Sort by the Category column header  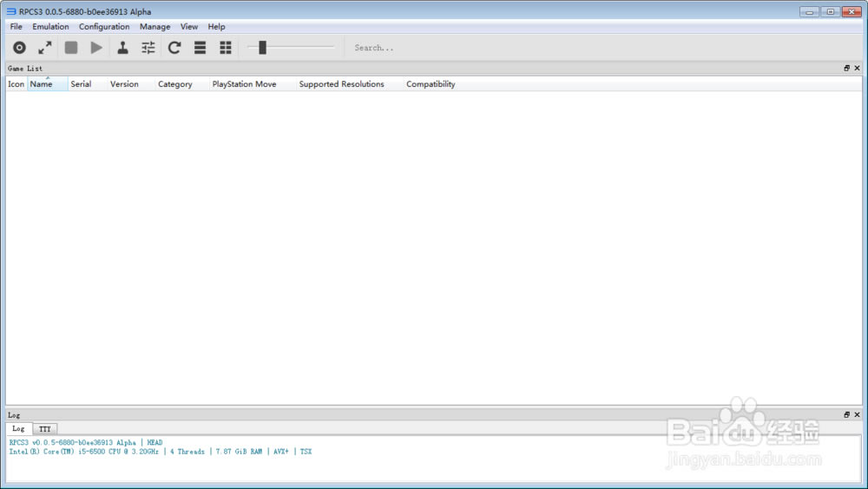182,84
